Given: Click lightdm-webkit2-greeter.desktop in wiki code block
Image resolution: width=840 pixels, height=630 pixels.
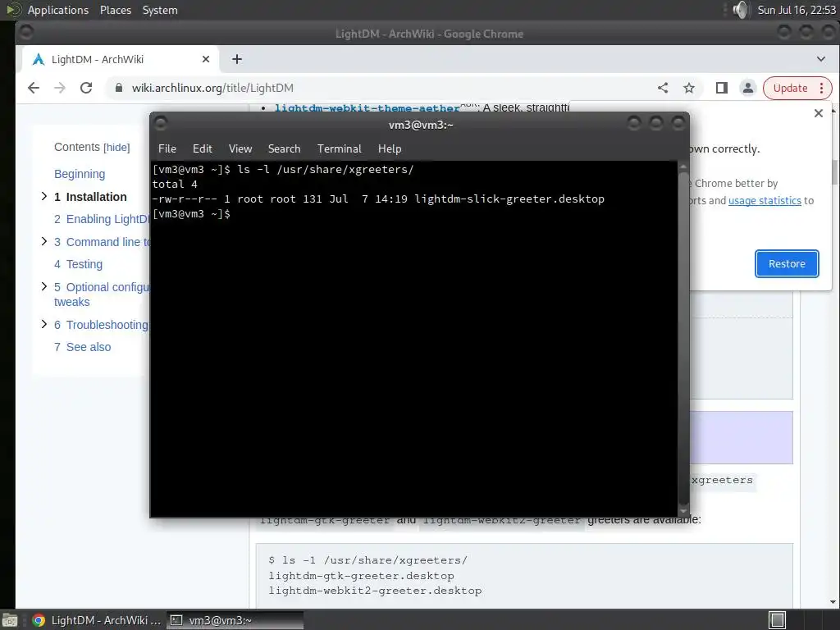Looking at the screenshot, I should click(375, 591).
